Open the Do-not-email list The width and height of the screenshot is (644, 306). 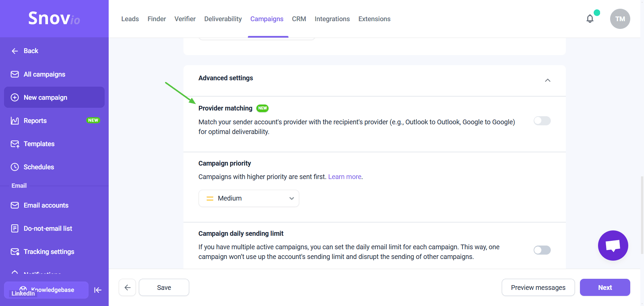click(48, 228)
